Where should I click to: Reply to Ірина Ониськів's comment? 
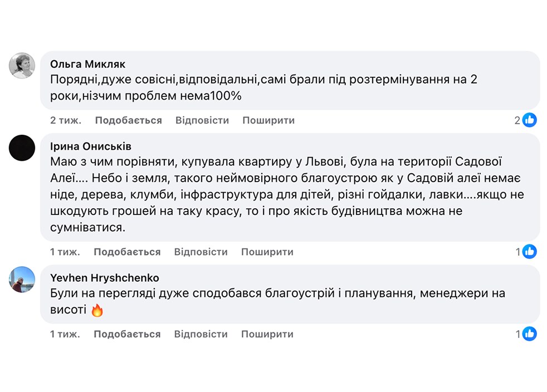(x=201, y=252)
